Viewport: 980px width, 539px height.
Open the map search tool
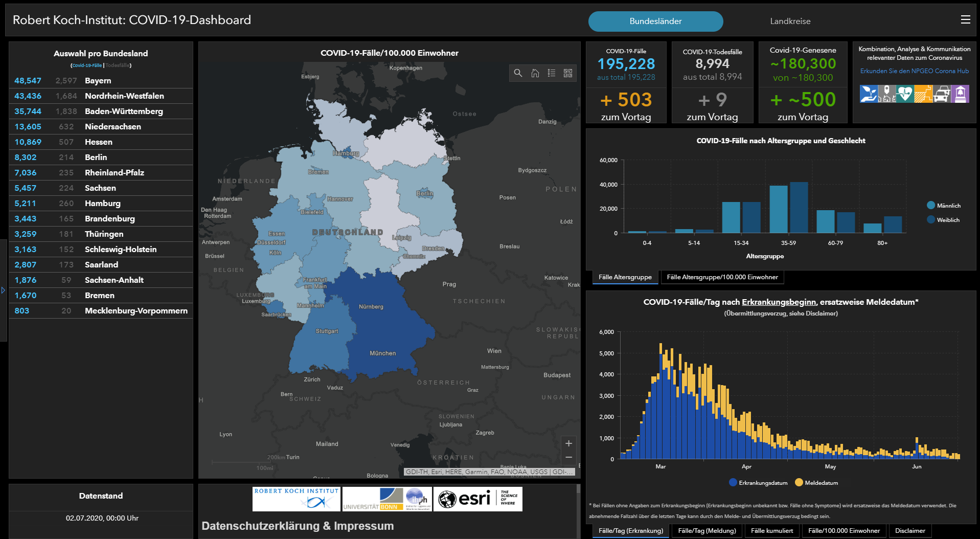pyautogui.click(x=518, y=73)
